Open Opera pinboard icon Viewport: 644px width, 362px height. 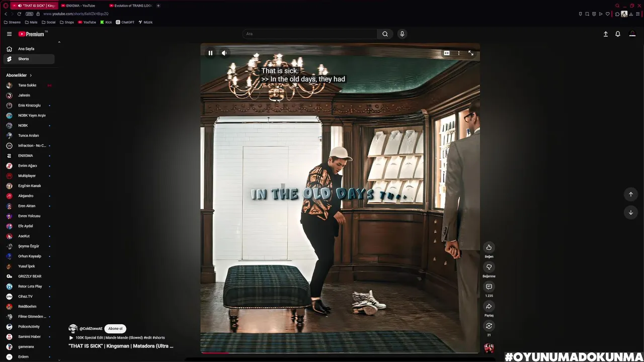click(x=581, y=14)
